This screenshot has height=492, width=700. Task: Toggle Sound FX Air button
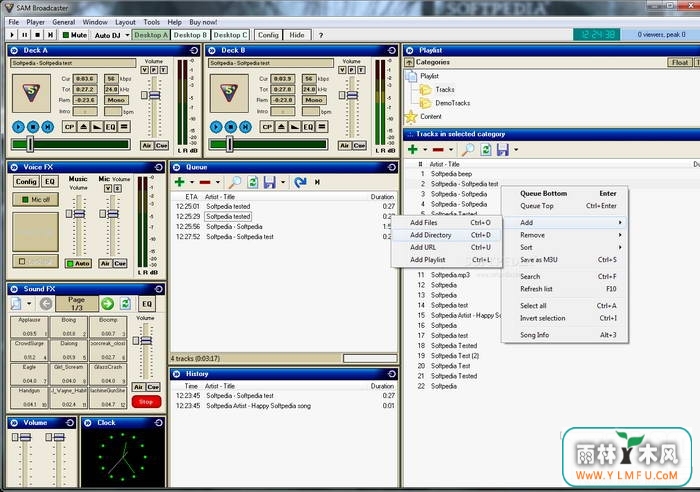(138, 387)
